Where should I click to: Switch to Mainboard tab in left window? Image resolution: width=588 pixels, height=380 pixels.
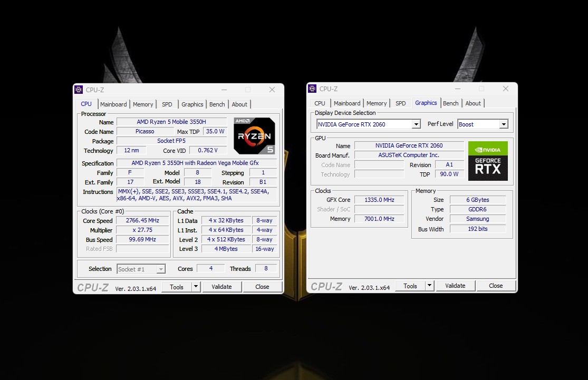[x=113, y=104]
